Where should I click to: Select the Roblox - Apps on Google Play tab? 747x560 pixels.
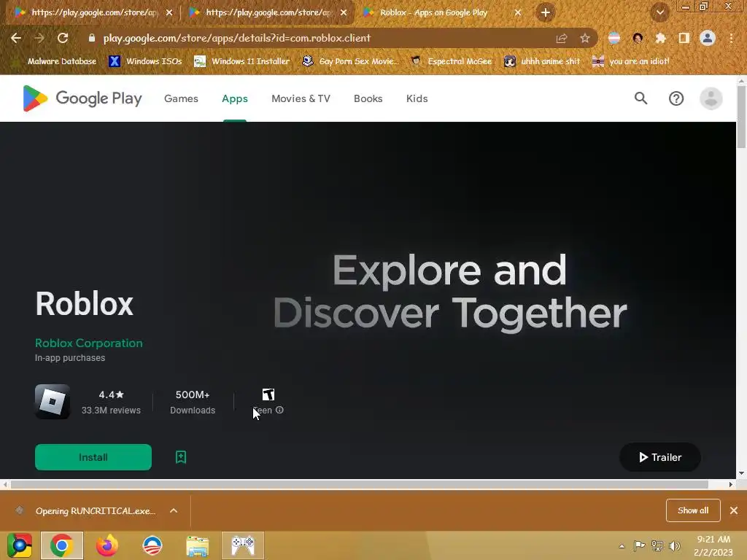[x=433, y=12]
